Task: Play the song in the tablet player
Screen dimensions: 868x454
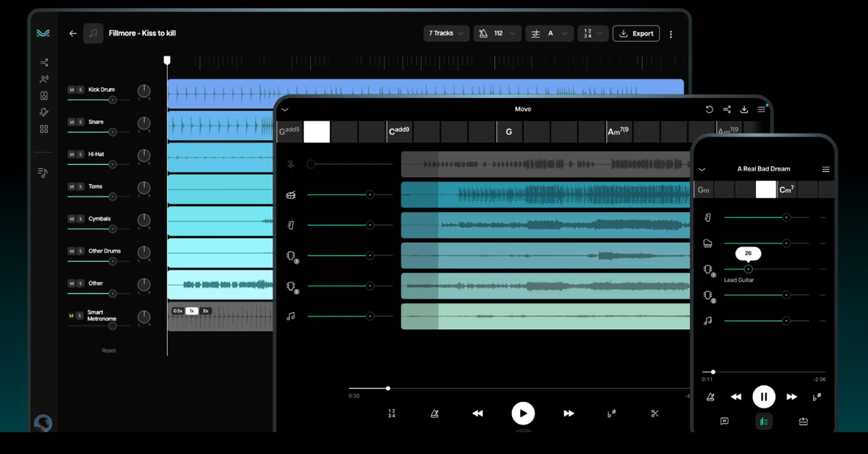Action: tap(523, 414)
